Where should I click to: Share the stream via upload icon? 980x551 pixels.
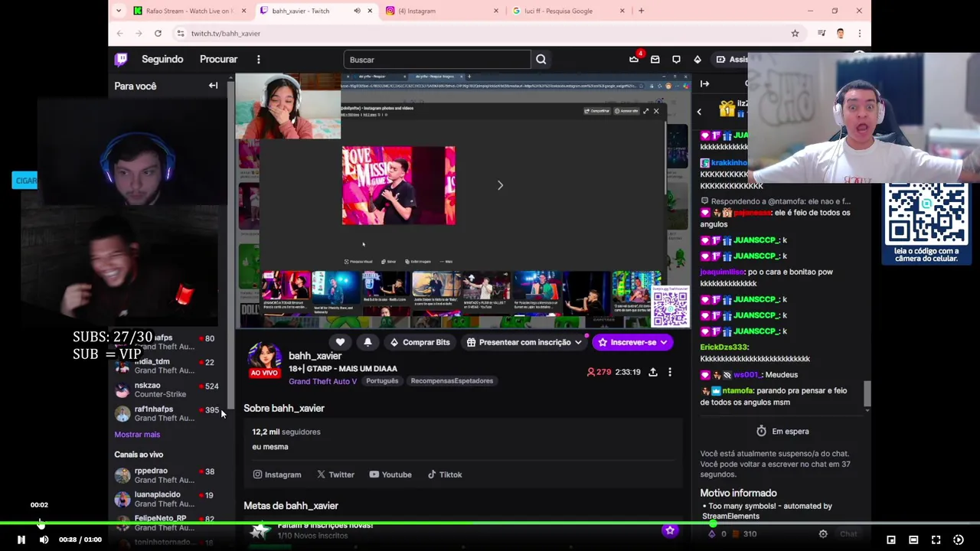[x=653, y=372]
